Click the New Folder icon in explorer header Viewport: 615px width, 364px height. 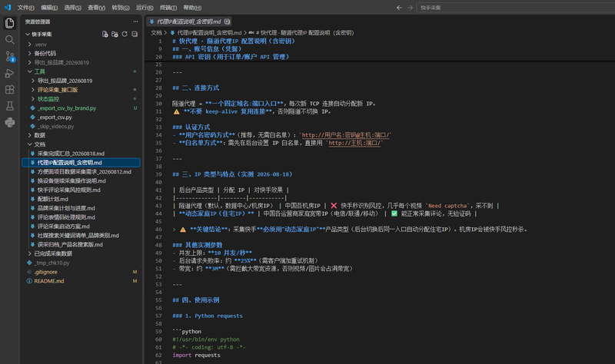(115, 34)
